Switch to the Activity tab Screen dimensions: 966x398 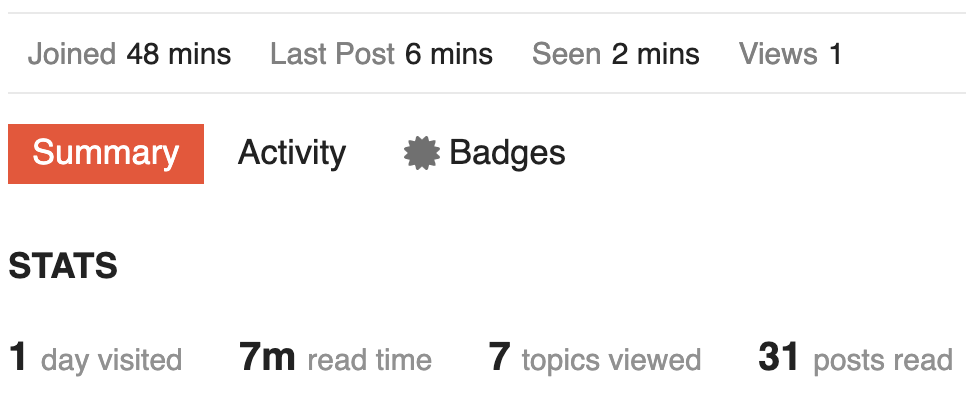(292, 153)
